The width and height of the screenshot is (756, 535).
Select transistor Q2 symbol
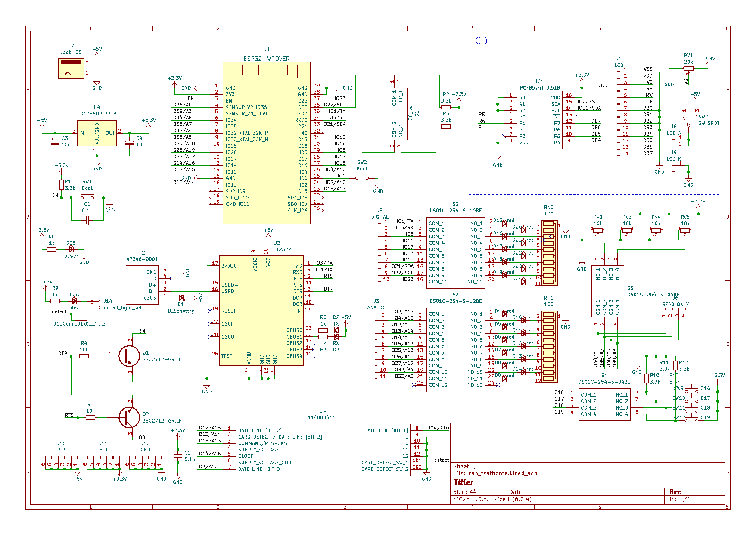point(128,417)
